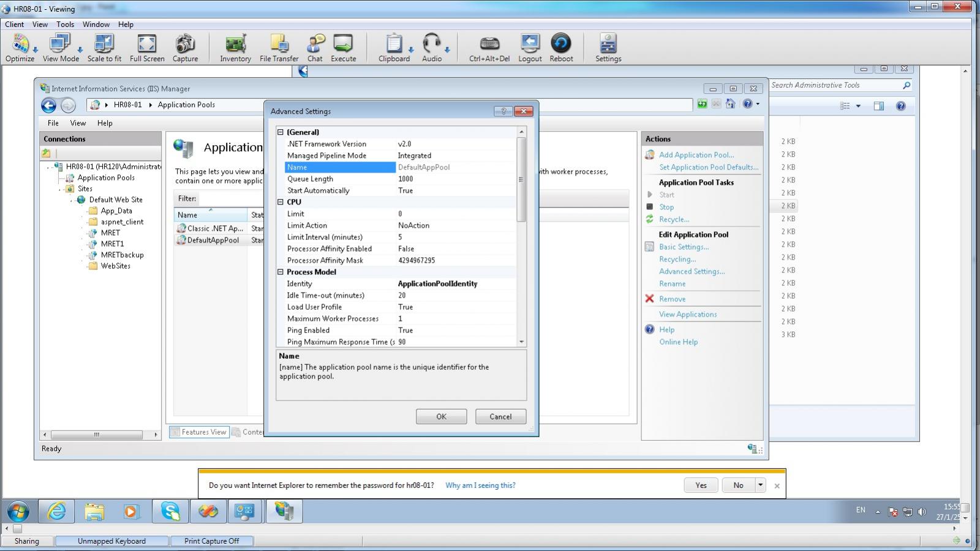This screenshot has height=551, width=980.
Task: Toggle Unmapped Keyboard in status bar
Action: tap(111, 541)
